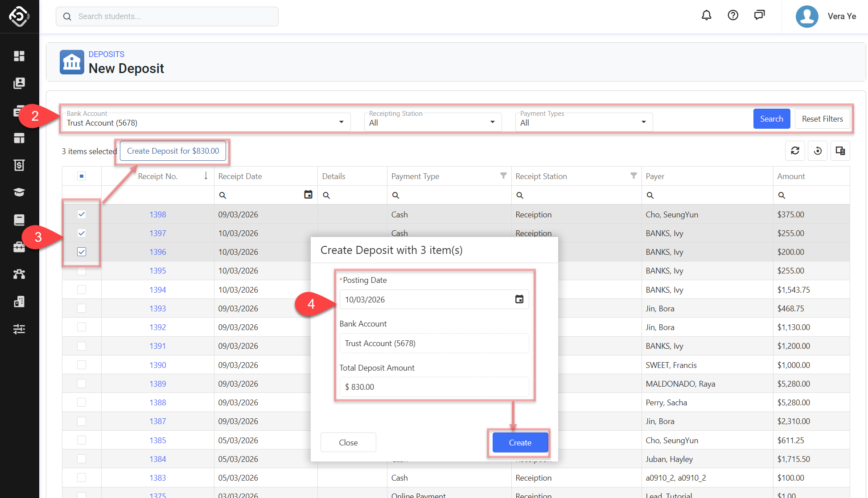868x498 pixels.
Task: Click the column chooser export icon
Action: point(840,151)
